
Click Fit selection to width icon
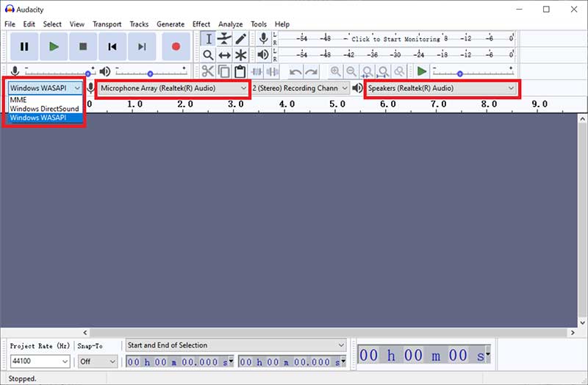point(367,71)
